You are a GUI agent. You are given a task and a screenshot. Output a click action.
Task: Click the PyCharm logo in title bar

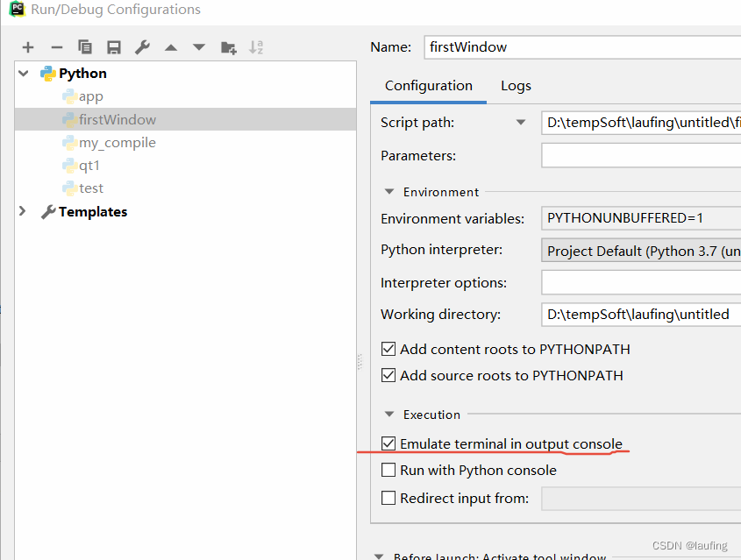click(x=17, y=9)
